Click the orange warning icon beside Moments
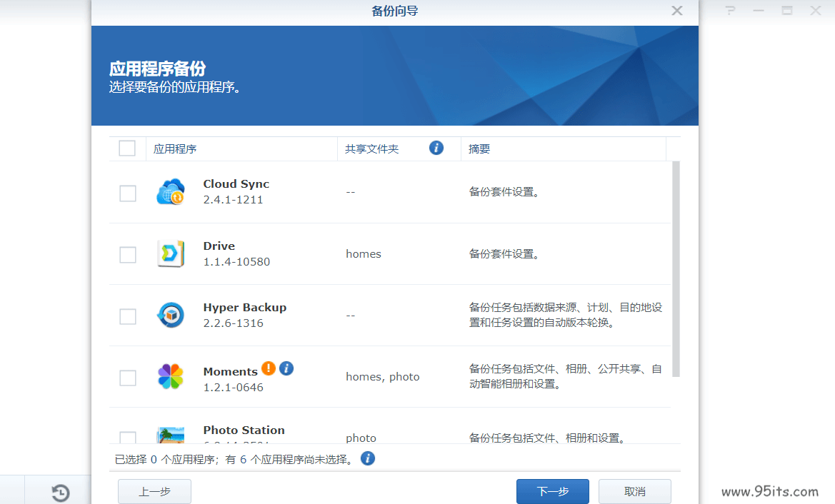This screenshot has width=835, height=504. click(269, 368)
